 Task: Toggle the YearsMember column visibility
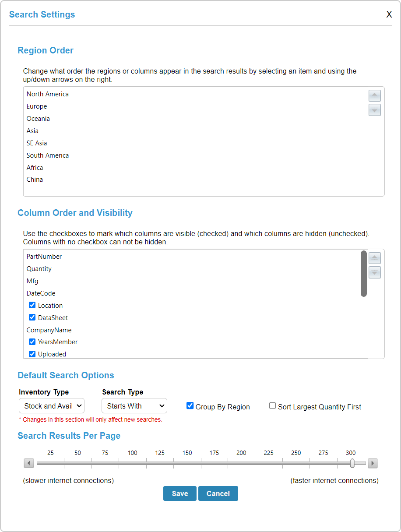pyautogui.click(x=32, y=342)
